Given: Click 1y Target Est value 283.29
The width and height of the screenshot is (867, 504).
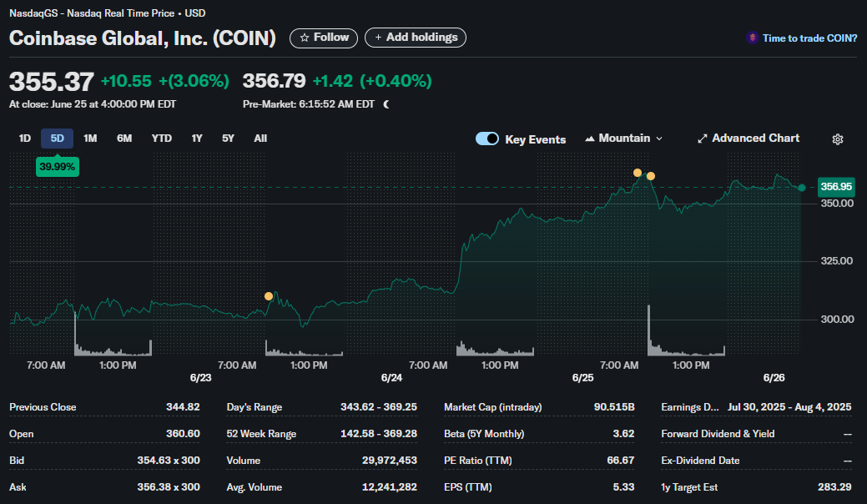Looking at the screenshot, I should (835, 487).
